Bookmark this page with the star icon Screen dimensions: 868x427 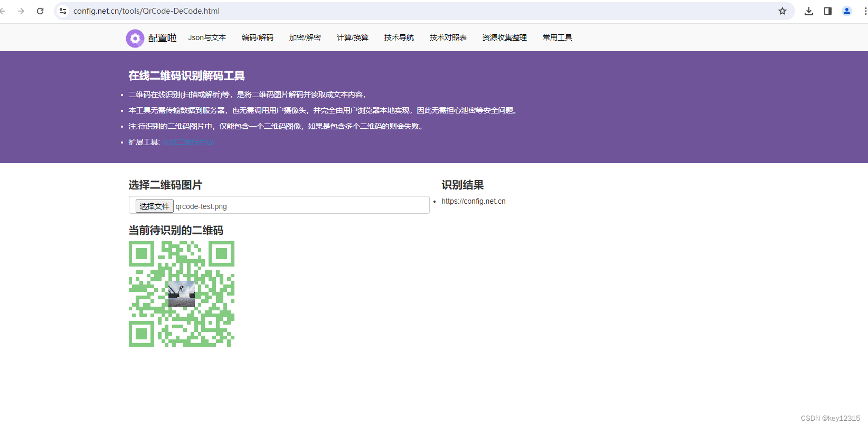782,11
